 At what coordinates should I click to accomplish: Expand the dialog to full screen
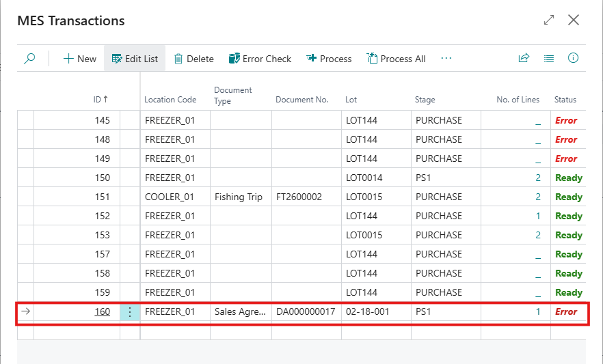(549, 20)
